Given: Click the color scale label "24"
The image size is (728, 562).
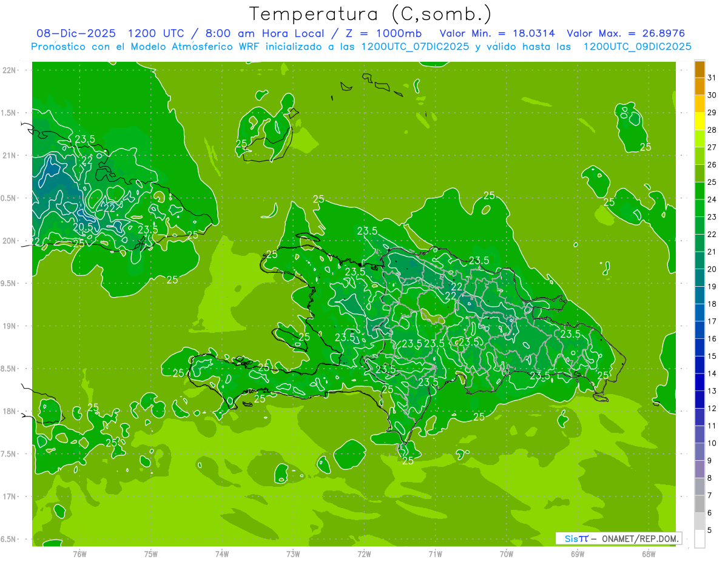Looking at the screenshot, I should point(712,199).
